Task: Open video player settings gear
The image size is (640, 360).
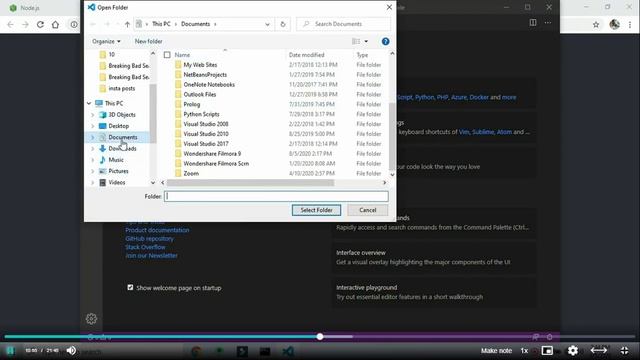Action: [573, 350]
